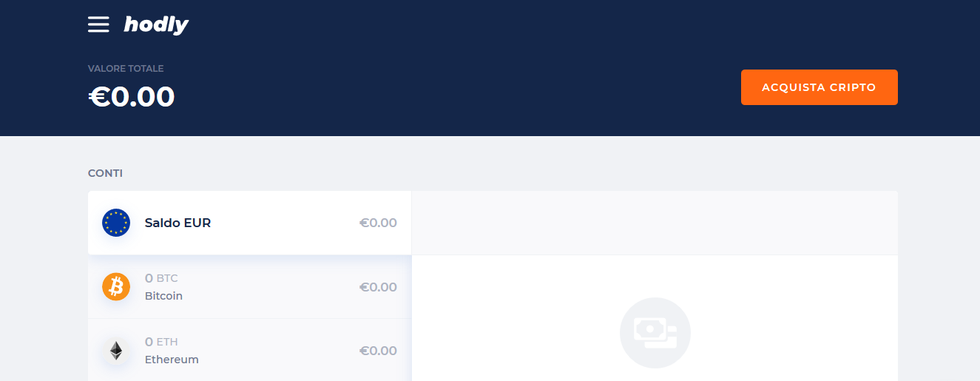Click the European Union flag icon

click(x=116, y=223)
